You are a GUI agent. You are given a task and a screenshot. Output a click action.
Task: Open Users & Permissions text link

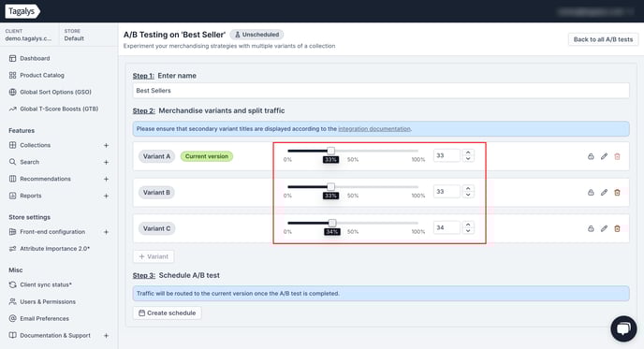tap(48, 301)
